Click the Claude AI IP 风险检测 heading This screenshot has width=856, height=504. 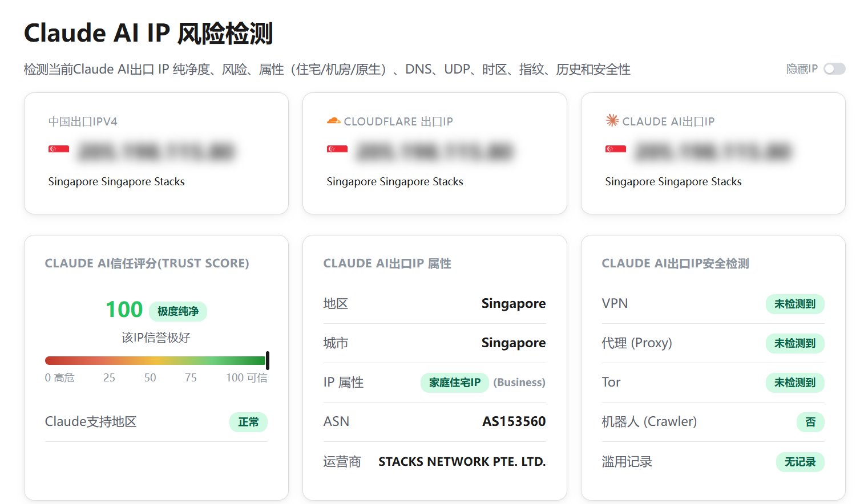coord(148,33)
